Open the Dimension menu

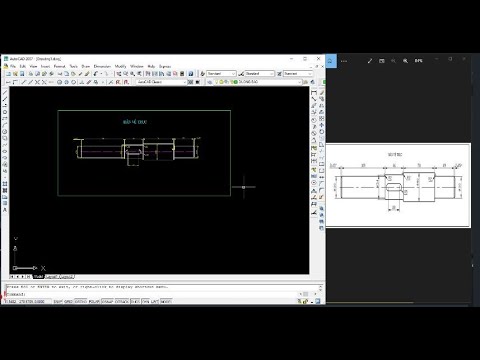tap(102, 66)
